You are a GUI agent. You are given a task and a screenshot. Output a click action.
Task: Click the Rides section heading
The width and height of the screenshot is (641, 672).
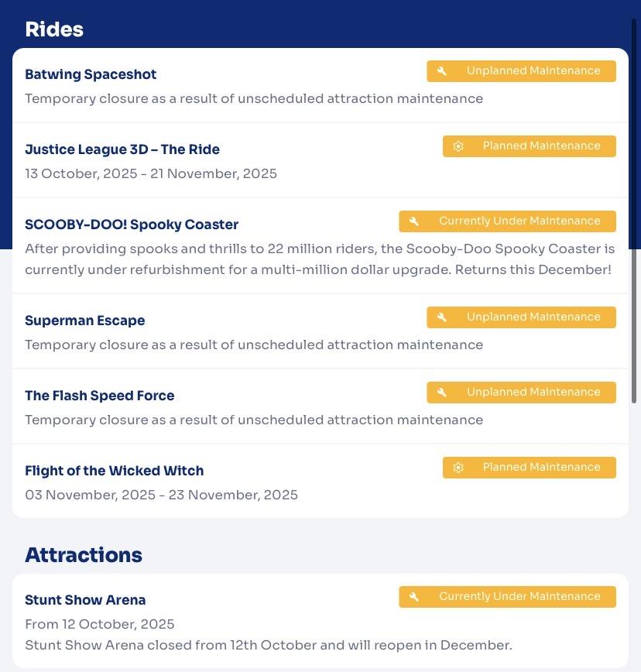tap(54, 29)
